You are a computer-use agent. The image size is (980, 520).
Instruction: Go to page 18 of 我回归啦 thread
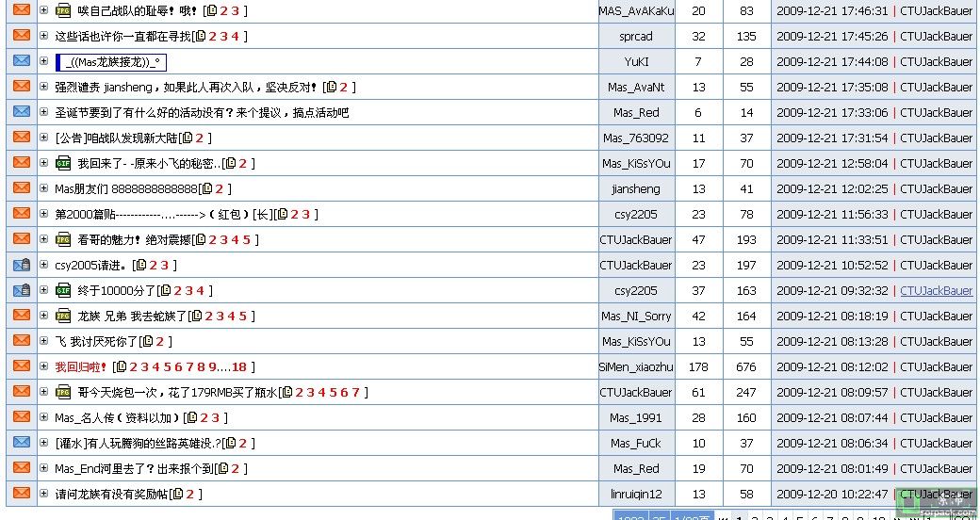point(239,367)
